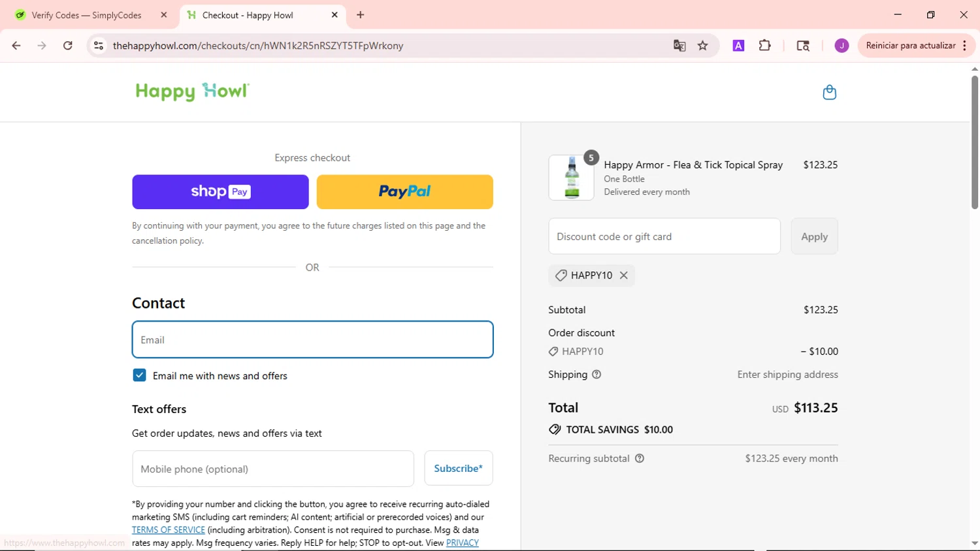Bookmark this page with the star icon
980x551 pixels.
click(x=703, y=46)
